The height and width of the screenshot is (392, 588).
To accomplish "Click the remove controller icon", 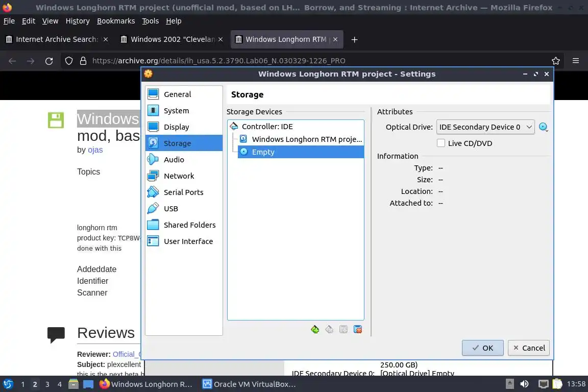I will click(x=329, y=329).
